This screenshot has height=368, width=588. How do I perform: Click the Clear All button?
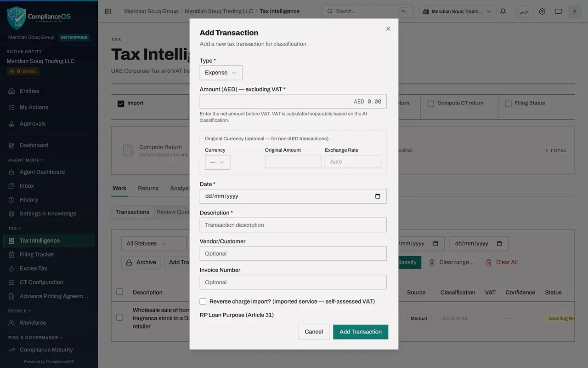point(502,262)
